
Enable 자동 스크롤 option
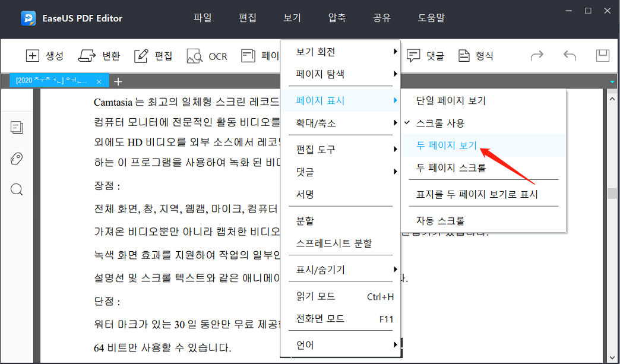point(484,221)
